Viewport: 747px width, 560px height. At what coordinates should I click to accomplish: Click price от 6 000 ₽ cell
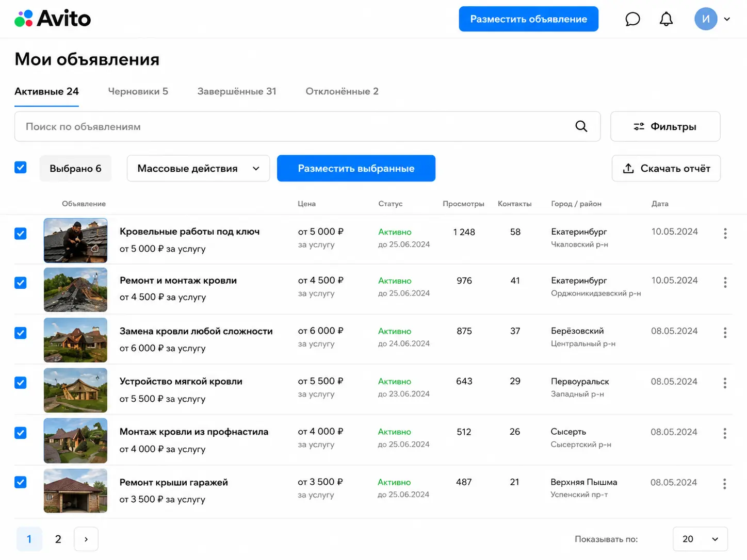[x=320, y=331]
